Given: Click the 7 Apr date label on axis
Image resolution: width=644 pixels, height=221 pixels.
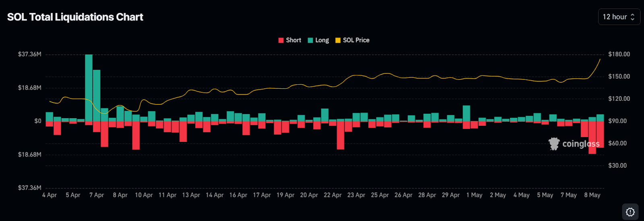Looking at the screenshot, I should tap(97, 195).
